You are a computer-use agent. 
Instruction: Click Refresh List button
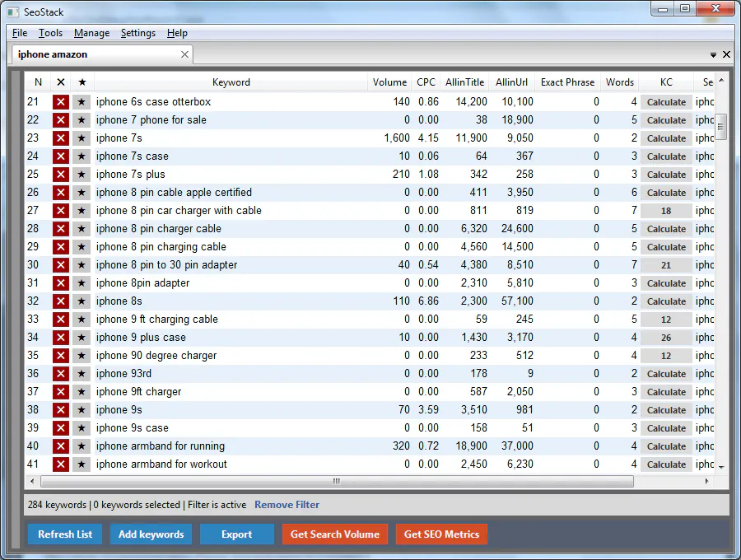point(65,534)
